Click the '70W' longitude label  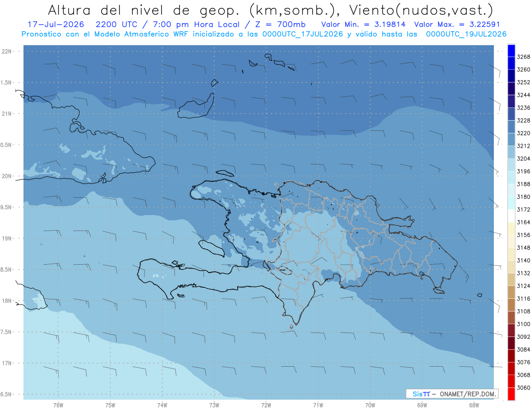pos(370,405)
